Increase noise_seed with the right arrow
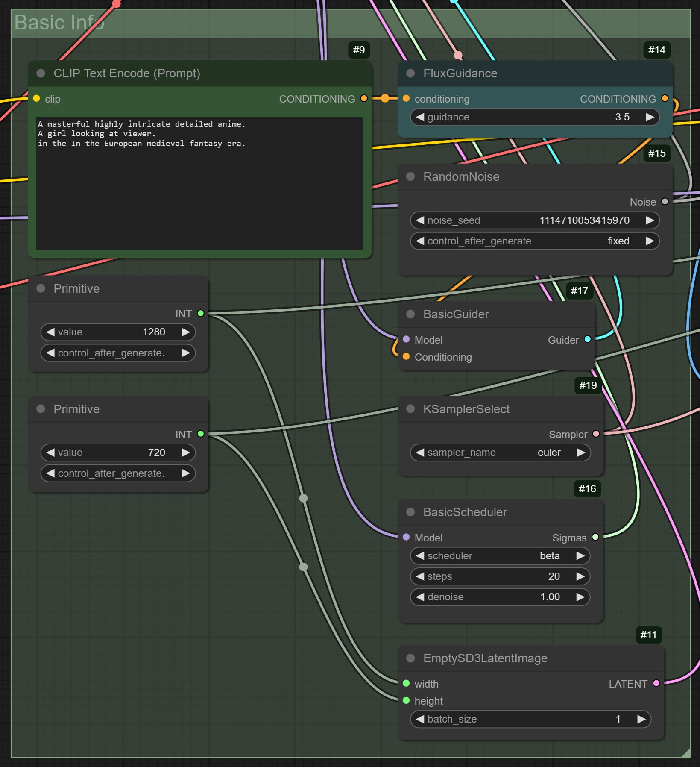This screenshot has width=700, height=767. click(650, 220)
